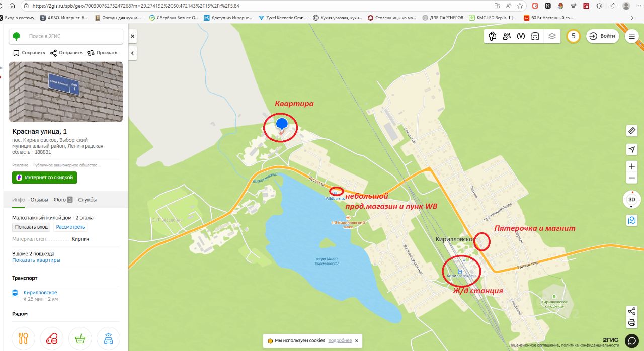Open the hamburger main menu
Viewport: 644px width, 351px height.
click(632, 36)
